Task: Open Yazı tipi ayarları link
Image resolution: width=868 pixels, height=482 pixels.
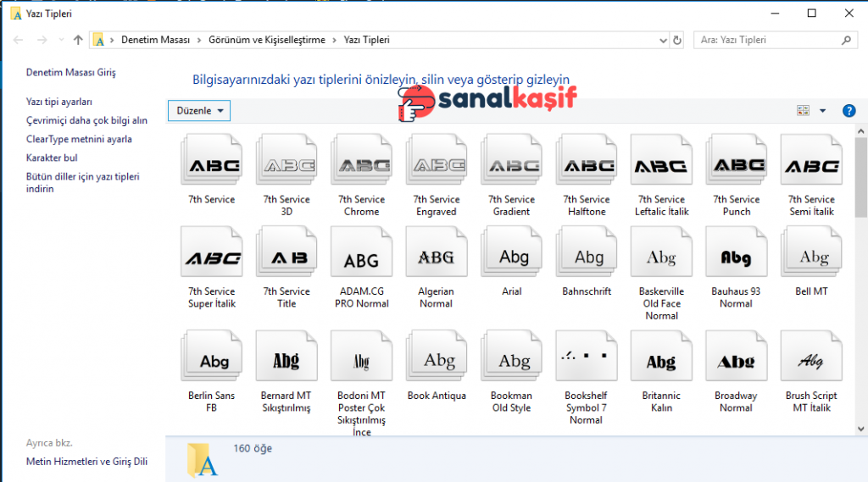Action: click(x=59, y=102)
